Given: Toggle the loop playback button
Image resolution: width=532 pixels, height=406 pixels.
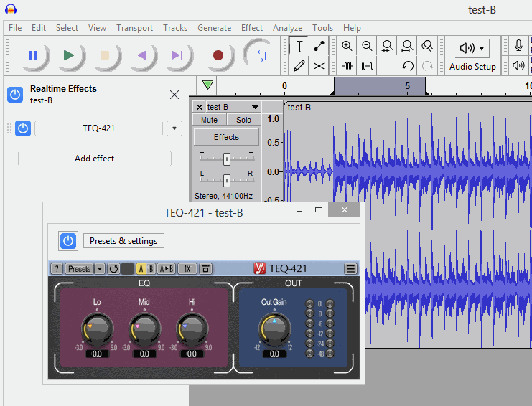Looking at the screenshot, I should pyautogui.click(x=260, y=55).
